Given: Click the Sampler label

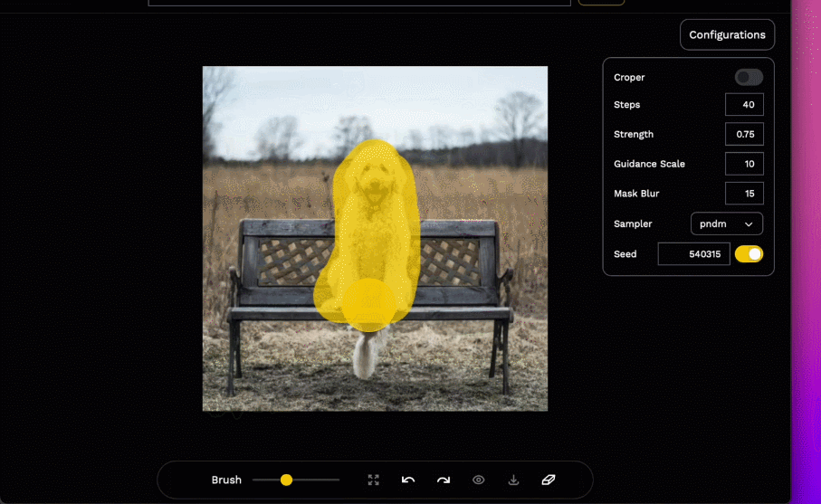Looking at the screenshot, I should click(x=633, y=224).
